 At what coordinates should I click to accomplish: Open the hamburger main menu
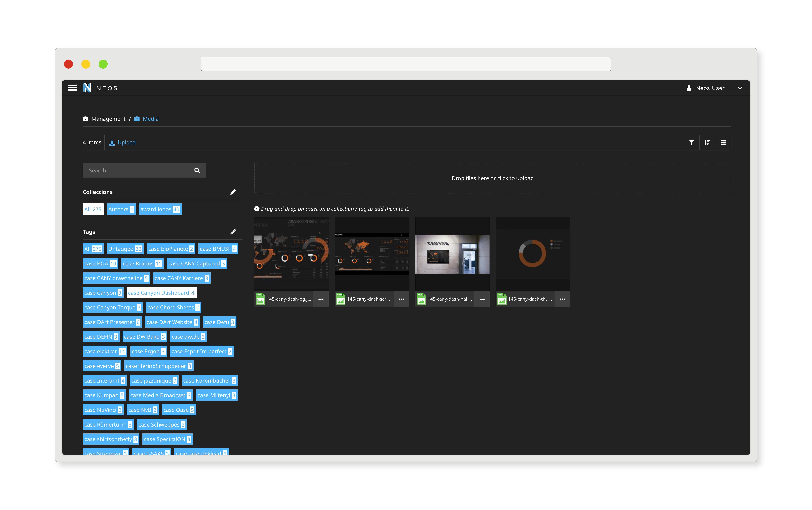[72, 88]
